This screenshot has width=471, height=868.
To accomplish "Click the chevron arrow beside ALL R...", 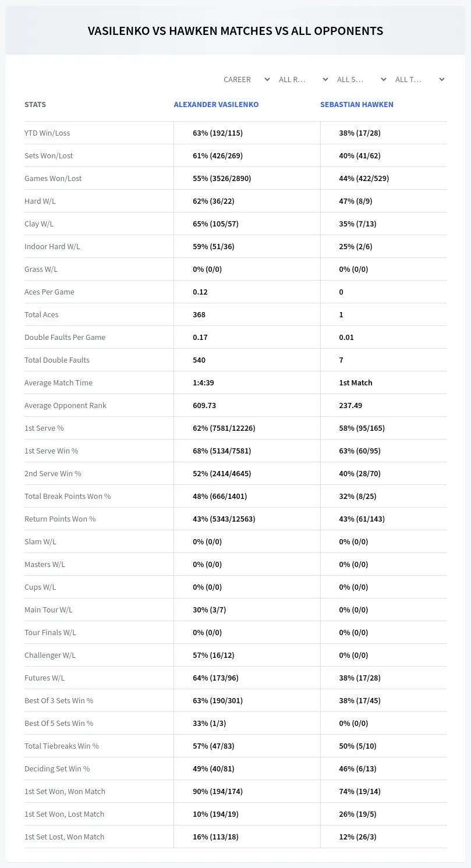I will point(325,79).
